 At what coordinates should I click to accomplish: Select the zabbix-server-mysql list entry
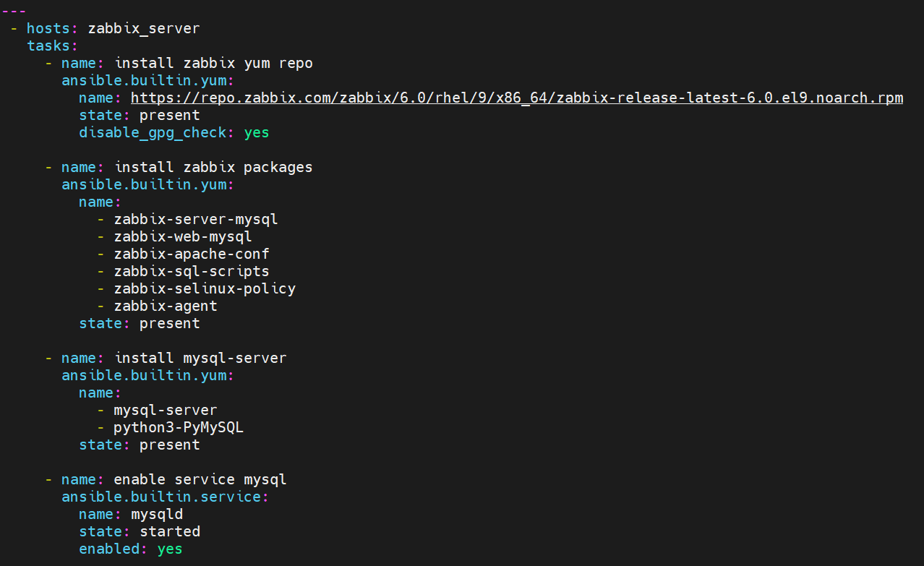coord(196,220)
